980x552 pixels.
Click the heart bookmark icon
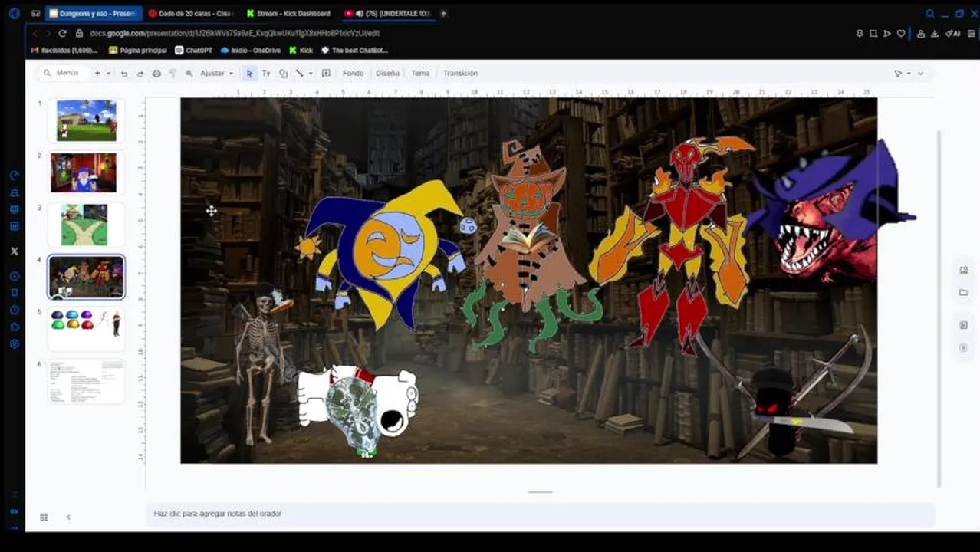901,34
